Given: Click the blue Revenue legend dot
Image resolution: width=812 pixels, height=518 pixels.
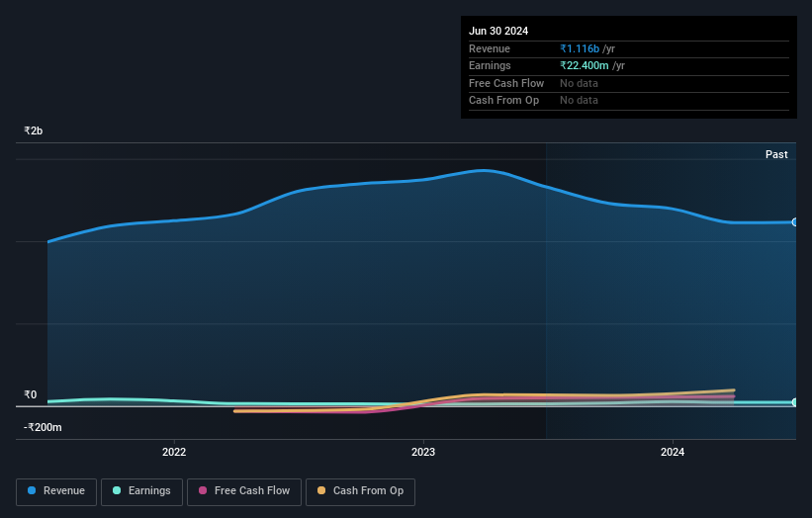Looking at the screenshot, I should coord(32,490).
